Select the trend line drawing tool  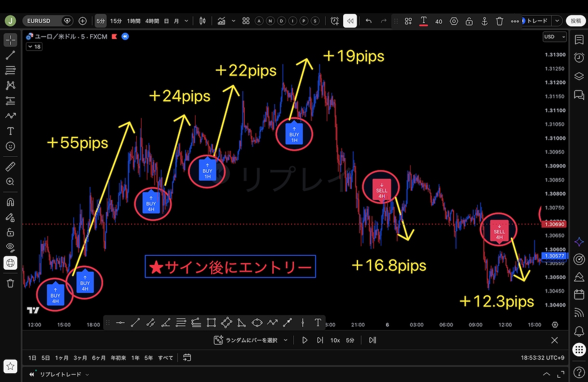point(11,55)
